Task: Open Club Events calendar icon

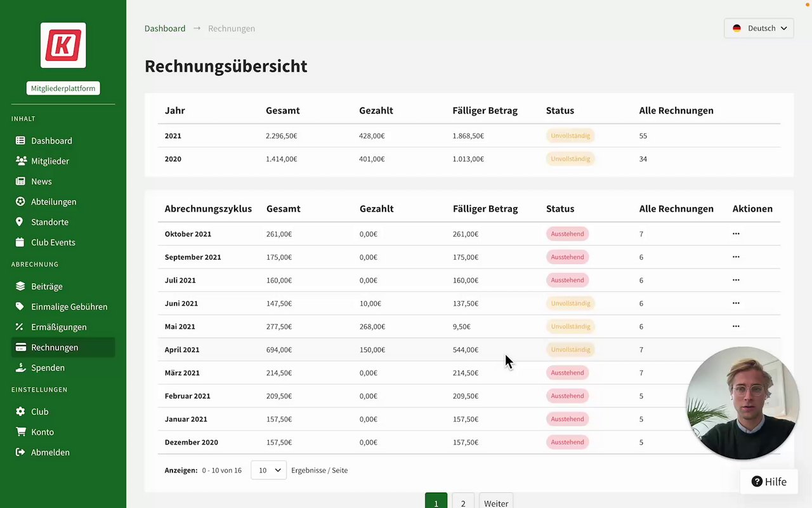Action: tap(20, 243)
